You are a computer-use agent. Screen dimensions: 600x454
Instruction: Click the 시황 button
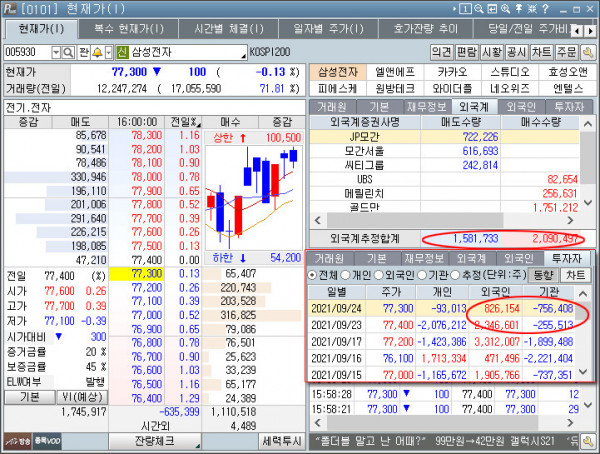coord(492,52)
